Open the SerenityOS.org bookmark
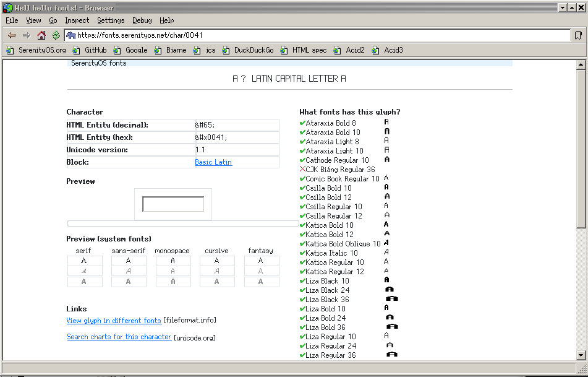The image size is (588, 377). click(x=36, y=50)
